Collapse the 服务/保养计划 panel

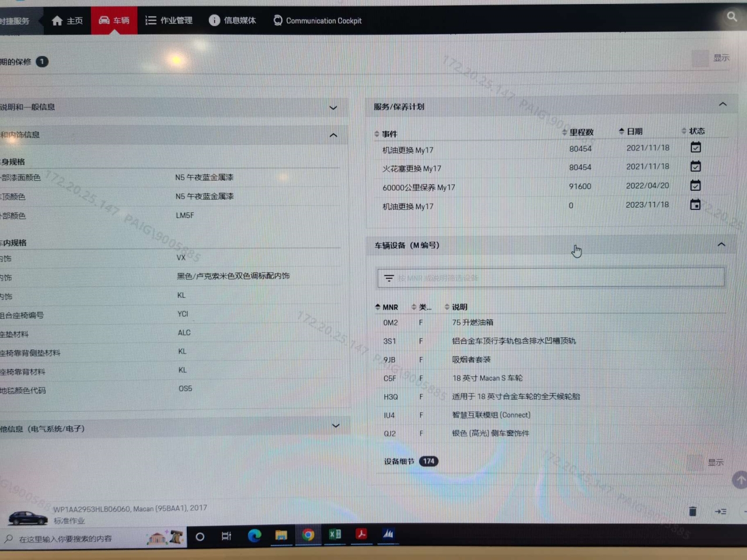tap(722, 104)
